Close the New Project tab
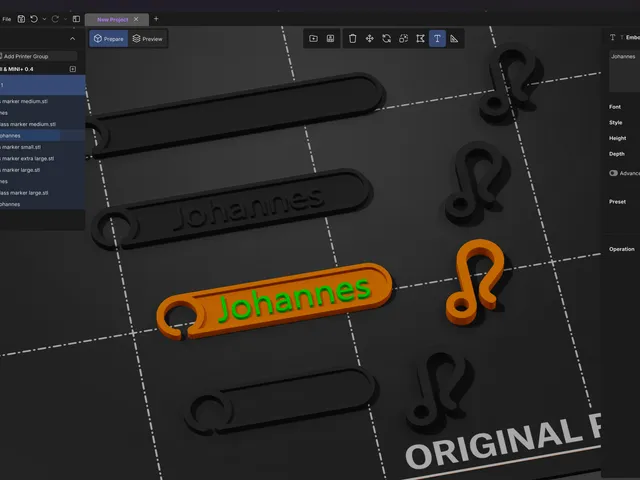This screenshot has height=480, width=640. (136, 19)
